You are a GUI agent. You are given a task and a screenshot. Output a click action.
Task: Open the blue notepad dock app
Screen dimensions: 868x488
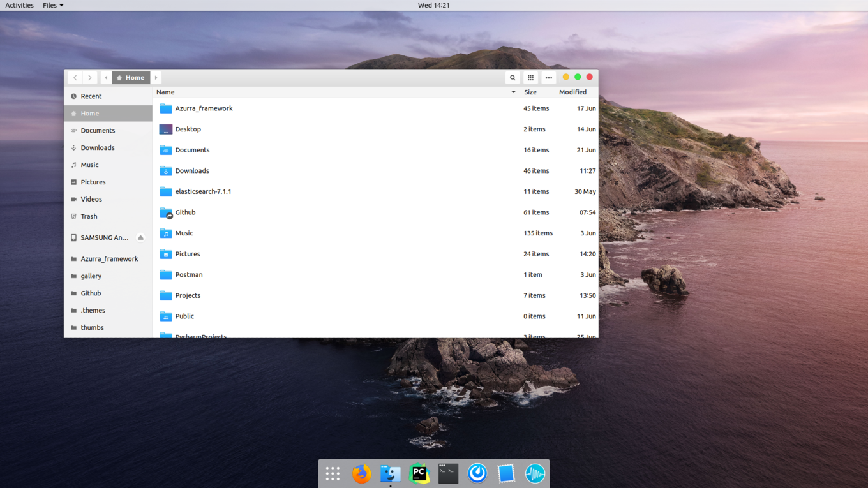coord(506,473)
